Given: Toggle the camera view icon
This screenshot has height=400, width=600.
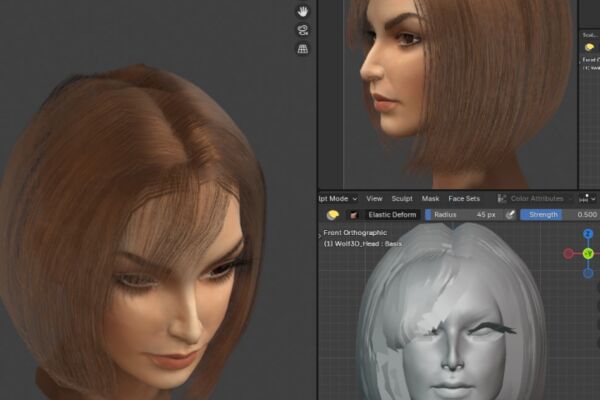Looking at the screenshot, I should (x=303, y=30).
